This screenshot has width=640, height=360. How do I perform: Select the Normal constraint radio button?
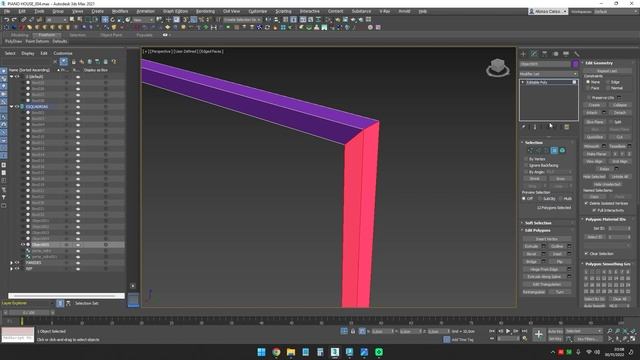pyautogui.click(x=608, y=88)
